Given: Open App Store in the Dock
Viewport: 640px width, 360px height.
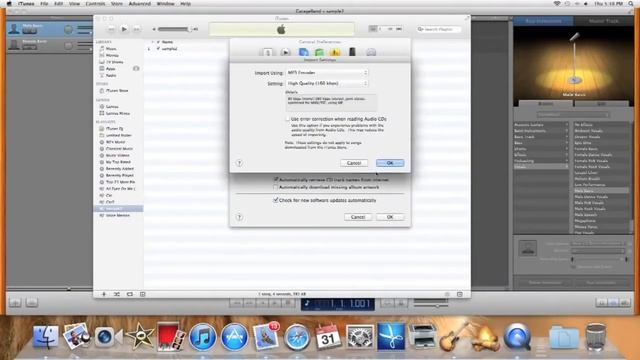Looking at the screenshot, I should click(x=234, y=337).
